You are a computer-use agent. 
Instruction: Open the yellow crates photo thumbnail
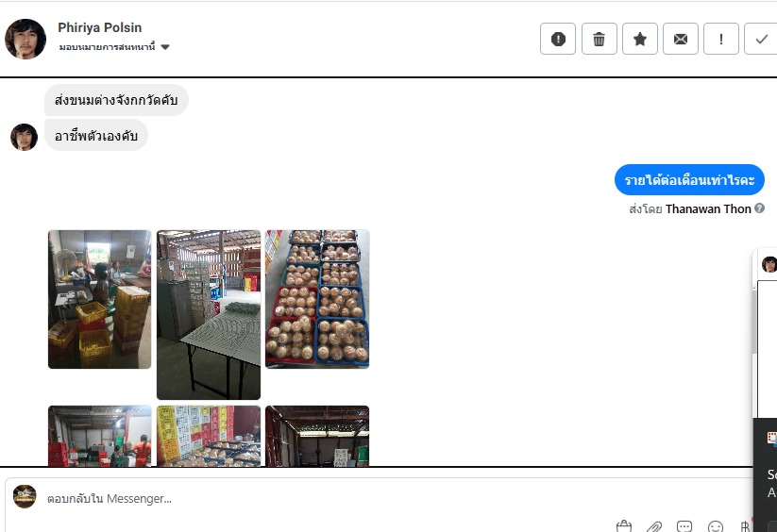click(99, 299)
